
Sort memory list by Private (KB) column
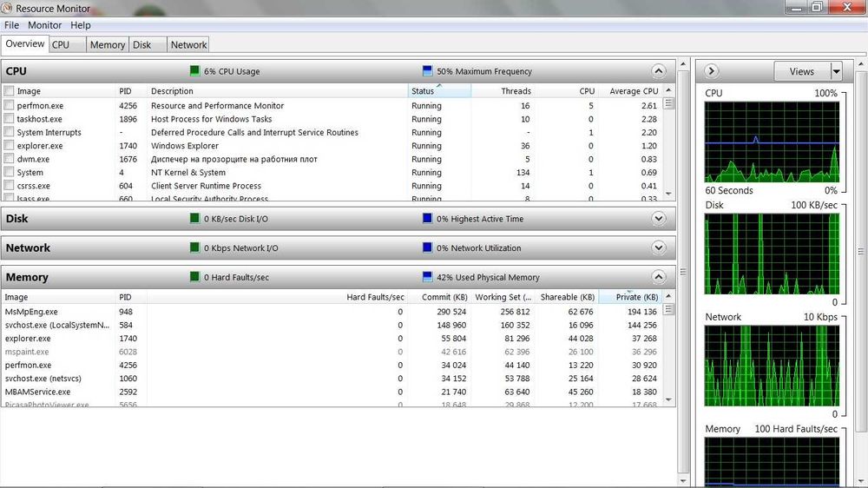[x=630, y=297]
